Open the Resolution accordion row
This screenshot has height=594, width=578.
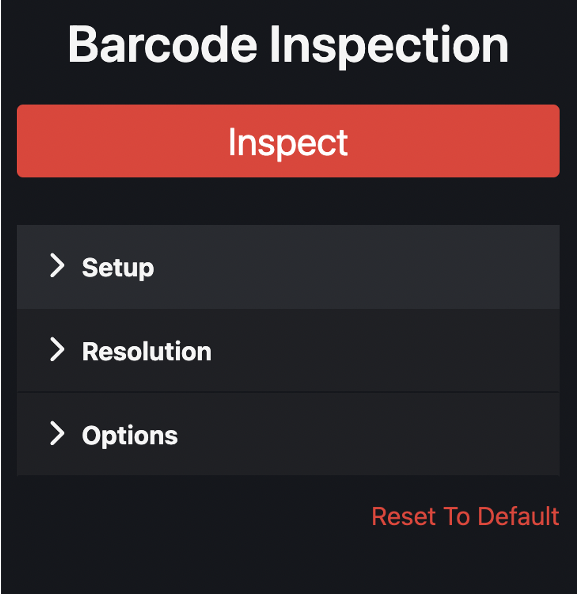tap(288, 350)
